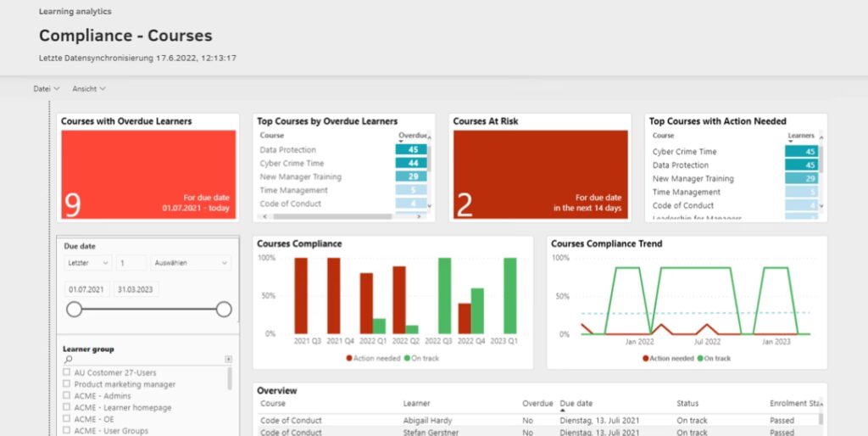This screenshot has height=436, width=868.
Task: Open the Ansicht dropdown menu
Action: pos(89,88)
